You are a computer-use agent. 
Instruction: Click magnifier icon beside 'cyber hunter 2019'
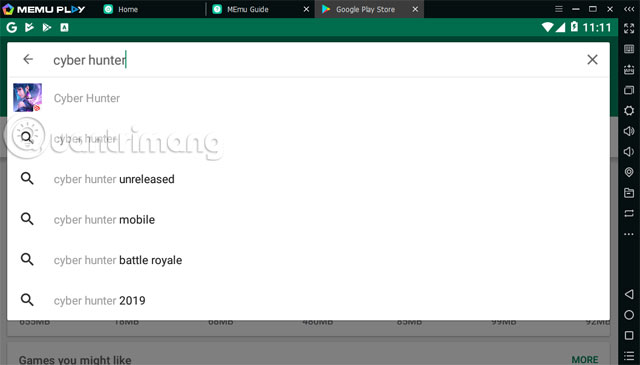point(27,300)
